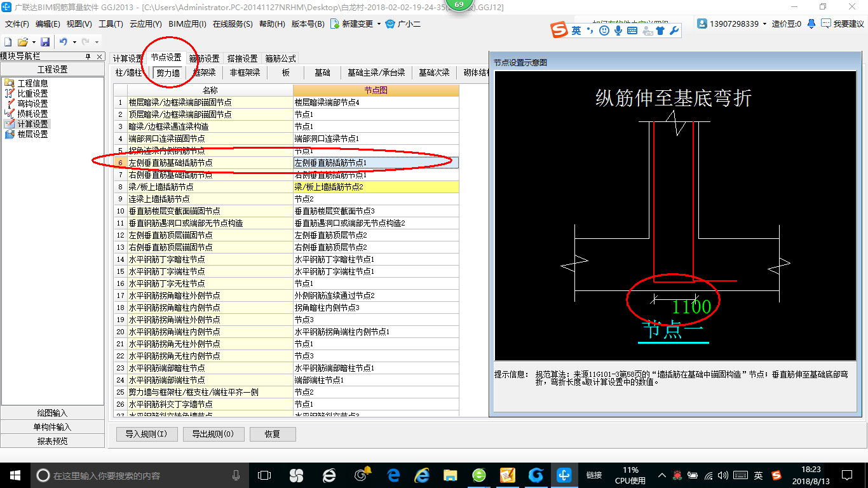868x488 pixels.
Task: Expand the 绘图输入 navigation section
Action: [52, 413]
